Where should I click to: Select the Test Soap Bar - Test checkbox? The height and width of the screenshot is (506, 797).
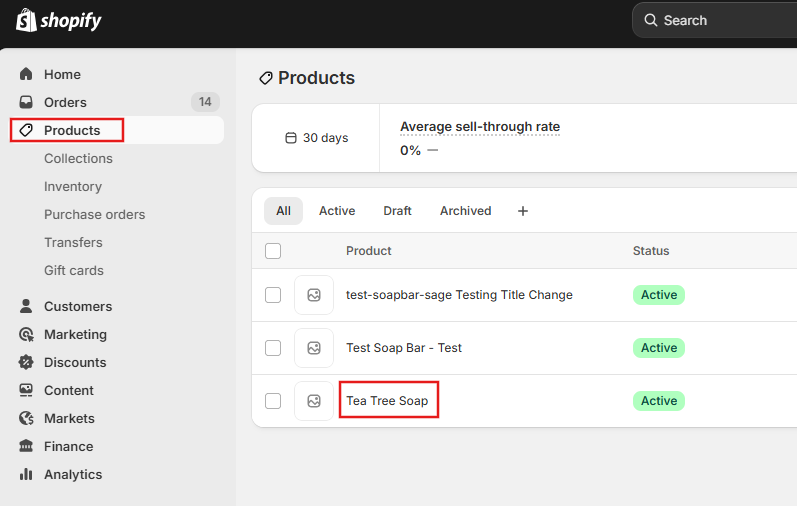[273, 348]
